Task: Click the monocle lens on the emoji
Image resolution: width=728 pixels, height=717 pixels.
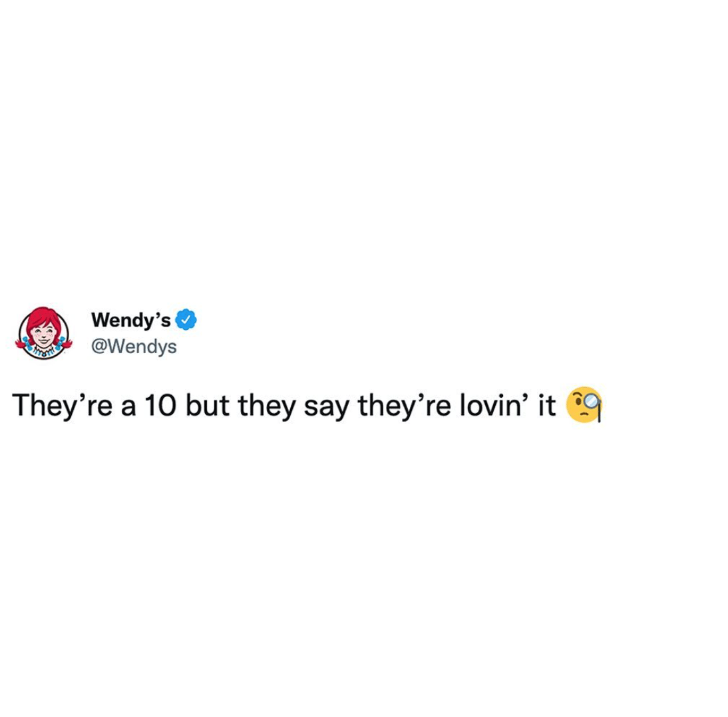Action: tap(590, 400)
